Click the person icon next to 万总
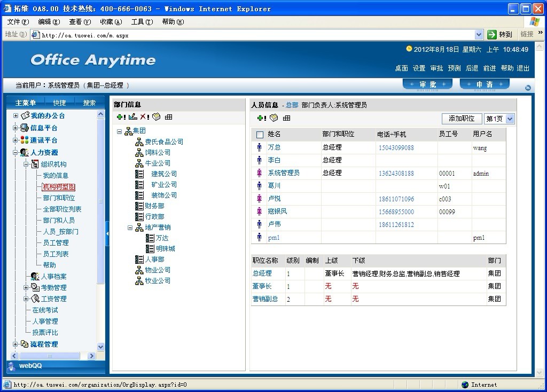The width and height of the screenshot is (547, 392). point(260,147)
